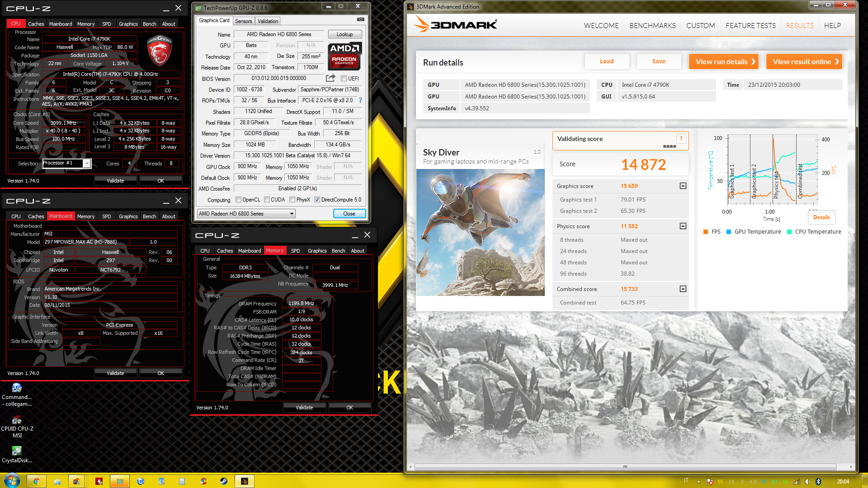Click the 3DMark horizontal scrollbar

tap(625, 467)
